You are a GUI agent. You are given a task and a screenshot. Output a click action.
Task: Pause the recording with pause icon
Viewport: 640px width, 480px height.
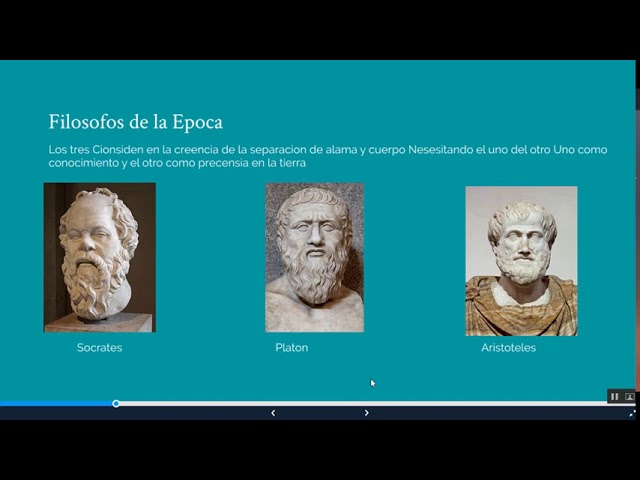(614, 396)
